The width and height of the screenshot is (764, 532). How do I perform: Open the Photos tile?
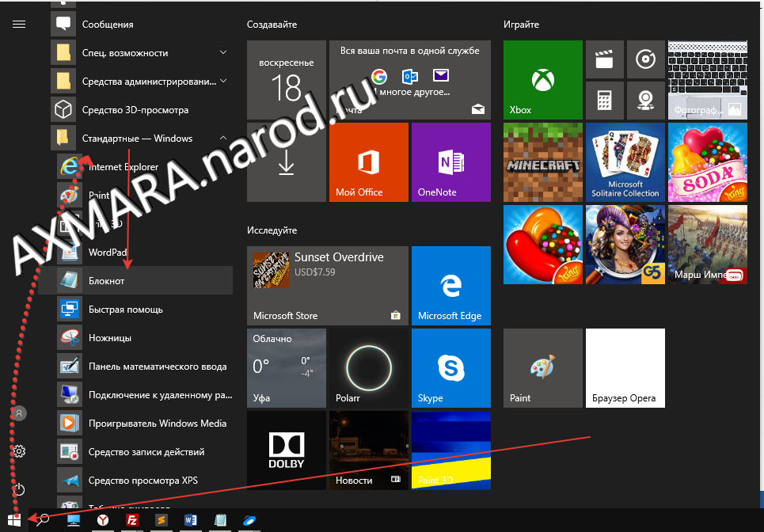(708, 80)
